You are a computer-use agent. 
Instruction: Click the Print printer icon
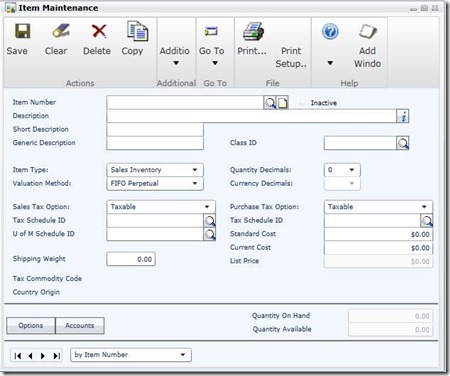click(x=253, y=31)
